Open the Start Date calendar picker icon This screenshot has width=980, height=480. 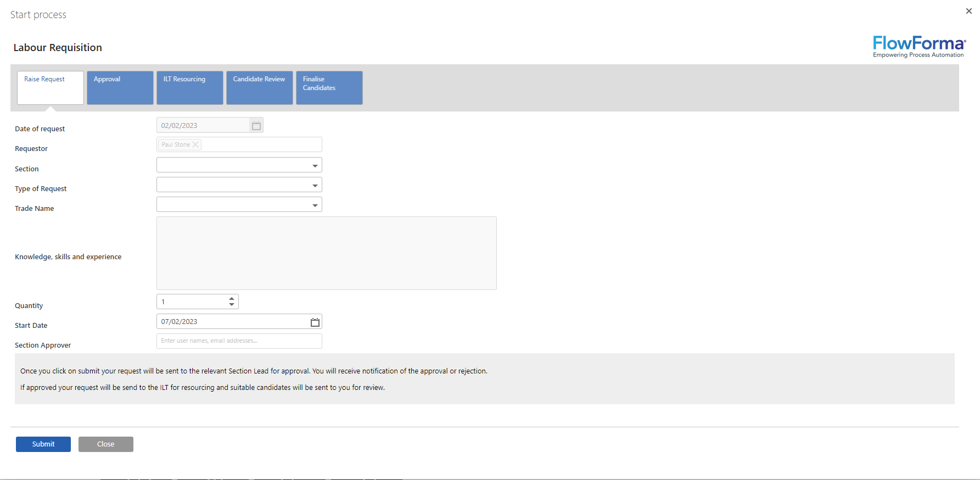[315, 322]
